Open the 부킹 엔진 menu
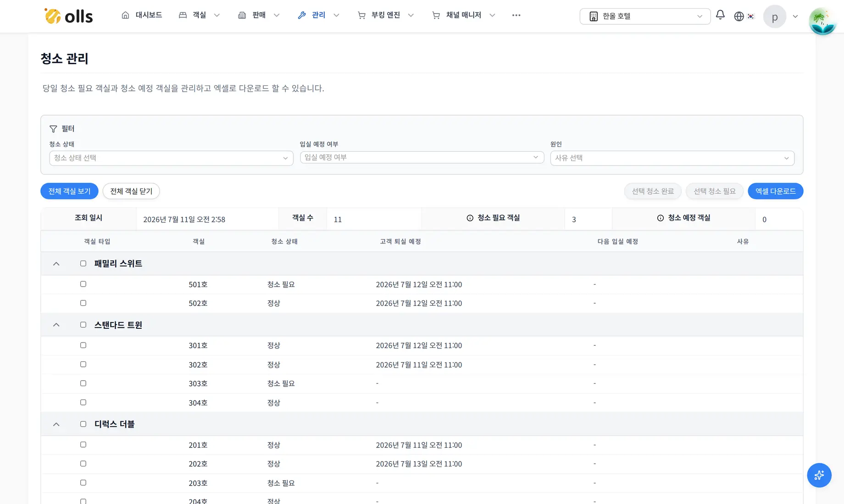 click(386, 15)
